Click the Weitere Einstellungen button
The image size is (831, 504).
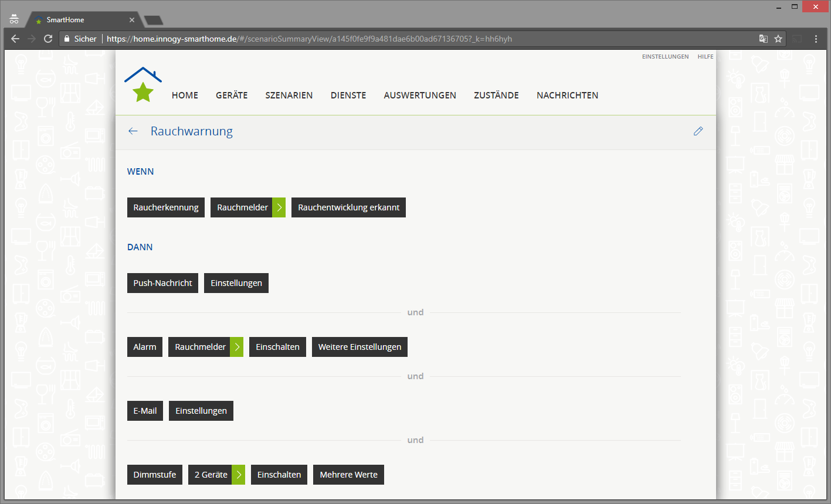coord(359,347)
